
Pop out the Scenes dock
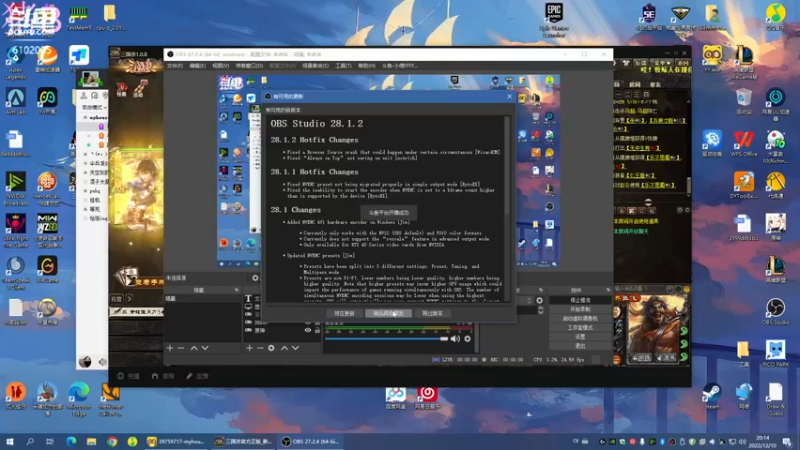(236, 290)
